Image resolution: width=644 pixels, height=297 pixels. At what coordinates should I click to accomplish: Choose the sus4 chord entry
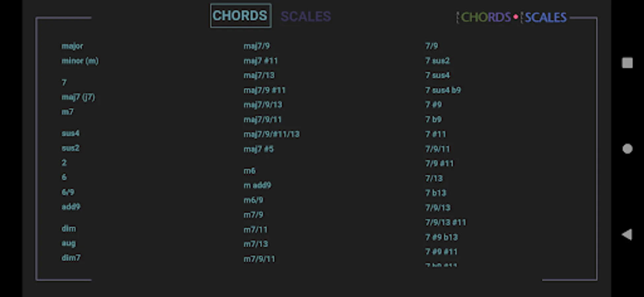(70, 133)
